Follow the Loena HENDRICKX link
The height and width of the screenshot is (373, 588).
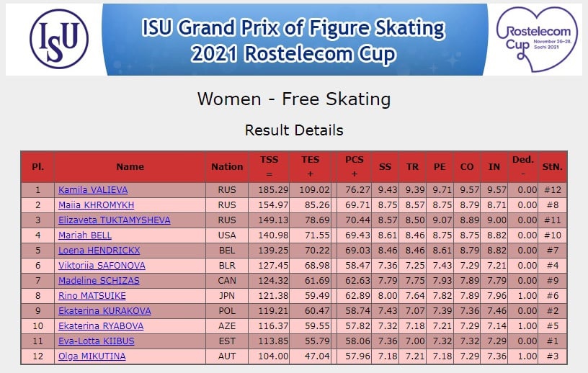click(x=99, y=251)
